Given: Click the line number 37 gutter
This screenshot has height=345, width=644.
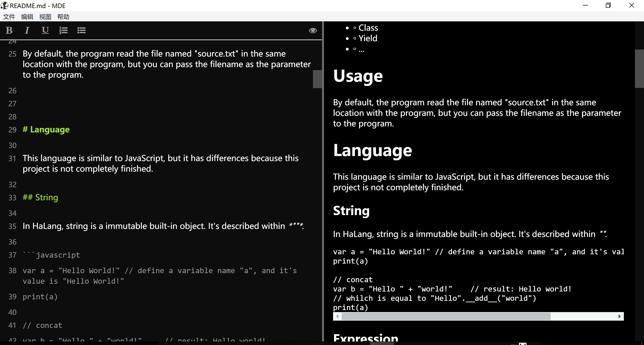Looking at the screenshot, I should [12, 255].
